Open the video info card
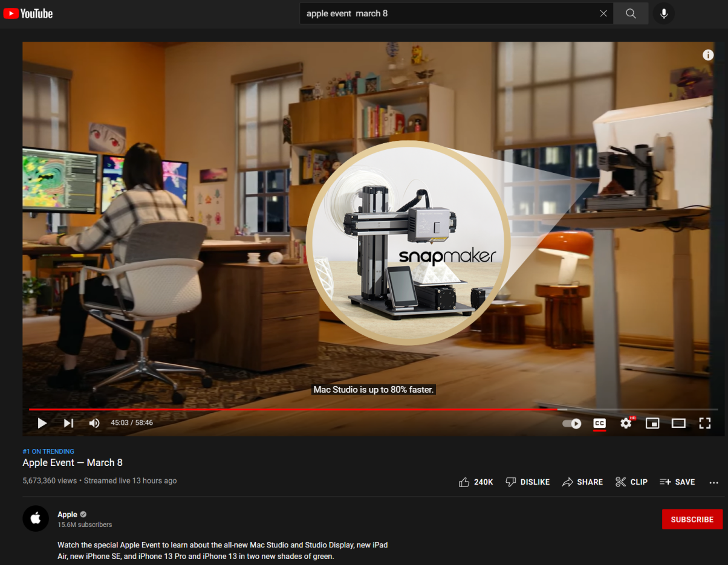728x565 pixels. [708, 55]
